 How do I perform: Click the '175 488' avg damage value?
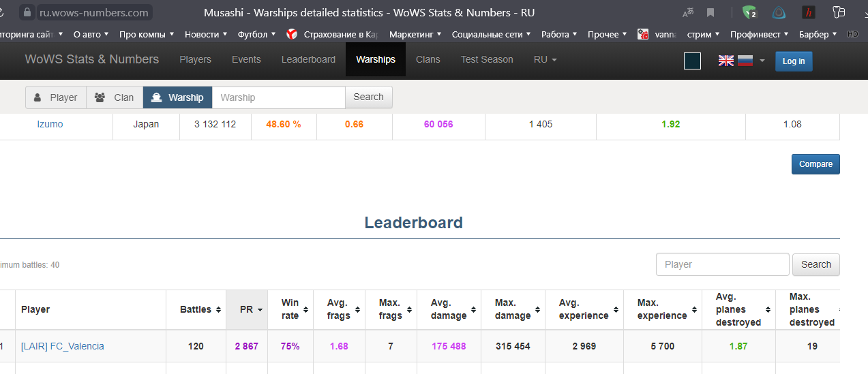coord(449,346)
